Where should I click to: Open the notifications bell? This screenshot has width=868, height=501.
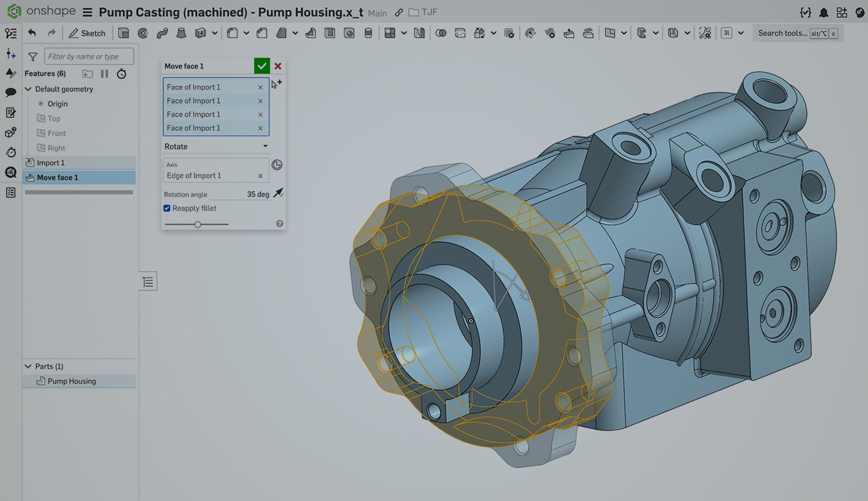pos(823,12)
